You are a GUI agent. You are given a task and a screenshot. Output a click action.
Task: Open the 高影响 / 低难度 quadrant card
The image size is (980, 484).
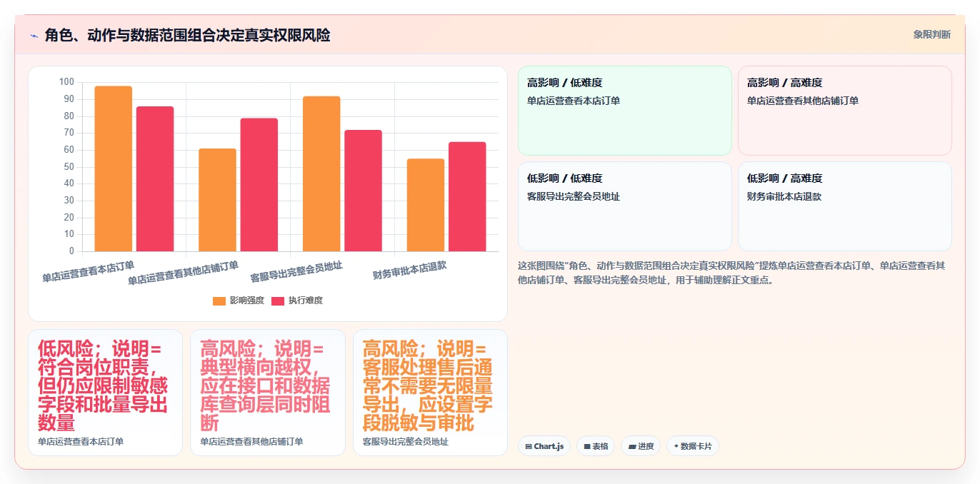[x=625, y=111]
